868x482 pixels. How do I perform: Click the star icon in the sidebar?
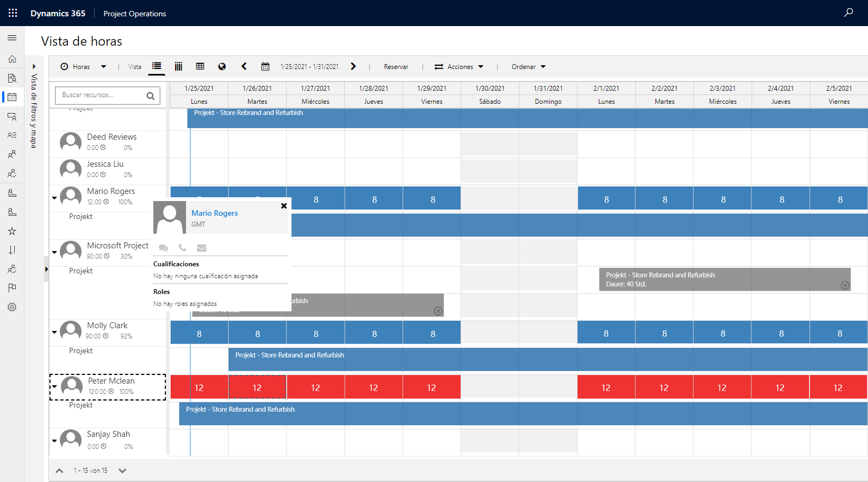[12, 231]
